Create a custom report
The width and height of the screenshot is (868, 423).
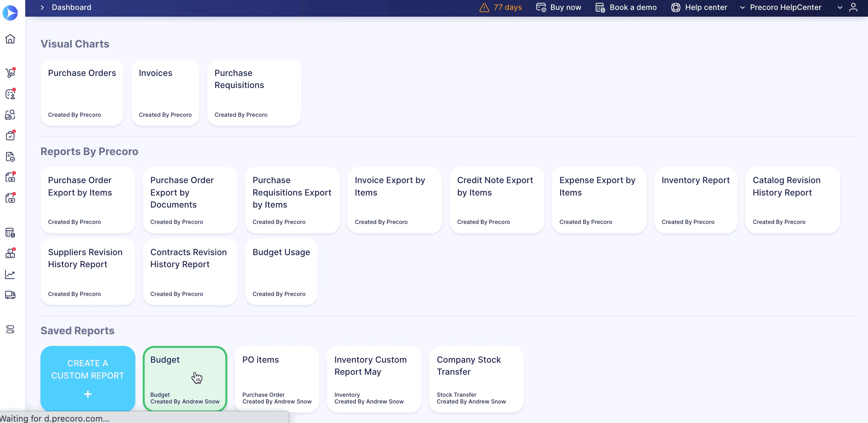pos(88,379)
